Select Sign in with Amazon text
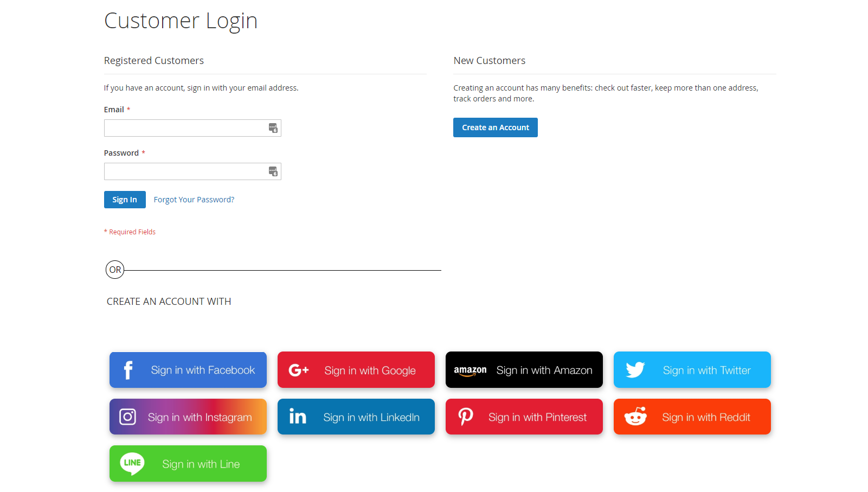Viewport: 868px width, 492px height. (x=544, y=370)
